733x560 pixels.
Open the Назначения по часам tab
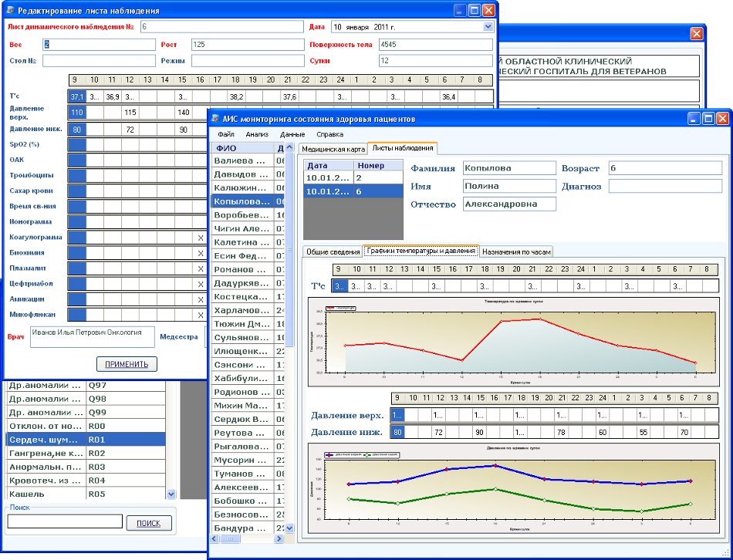click(x=516, y=251)
